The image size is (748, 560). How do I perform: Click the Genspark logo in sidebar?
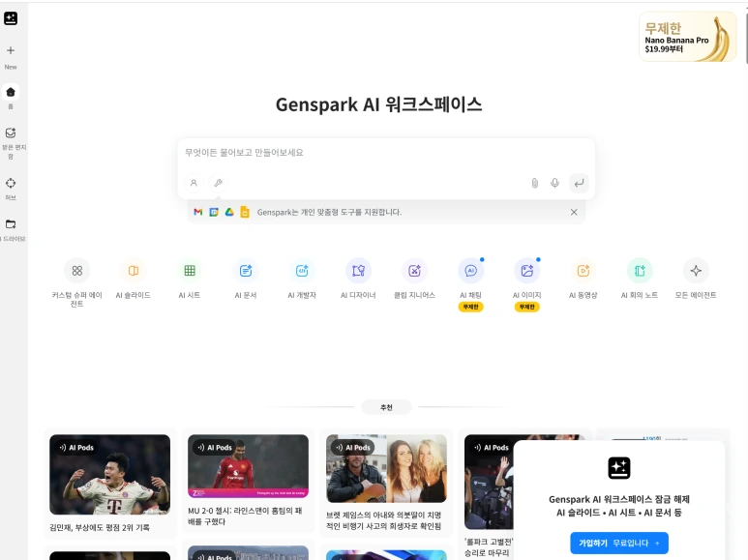(11, 18)
